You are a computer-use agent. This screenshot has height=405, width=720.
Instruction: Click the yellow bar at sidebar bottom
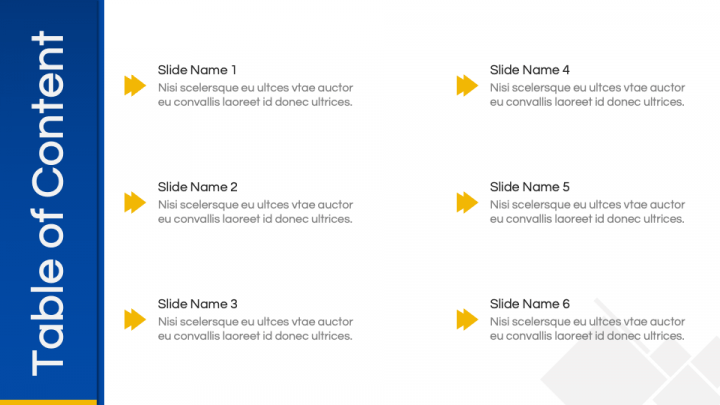pos(48,402)
